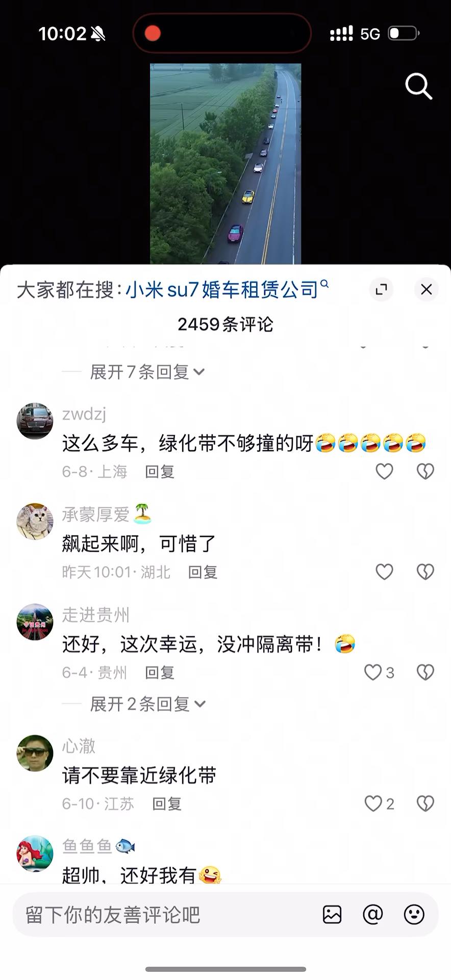This screenshot has width=451, height=980.
Task: Reply to 心澈's comment
Action: pyautogui.click(x=167, y=804)
